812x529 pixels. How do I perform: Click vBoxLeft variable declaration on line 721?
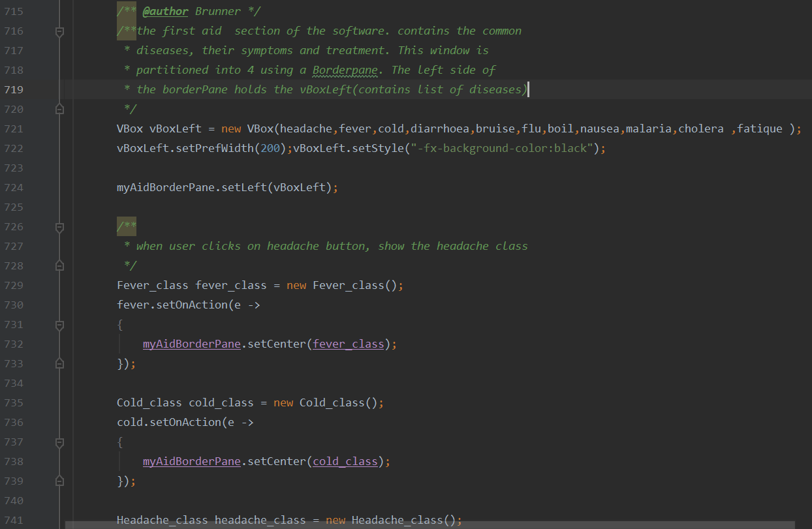click(176, 128)
